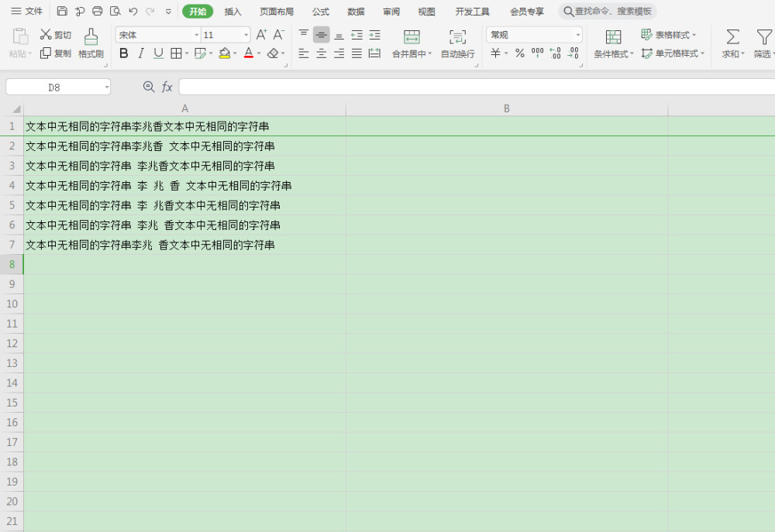Center text horizontally
Image resolution: width=775 pixels, height=532 pixels.
[x=322, y=53]
